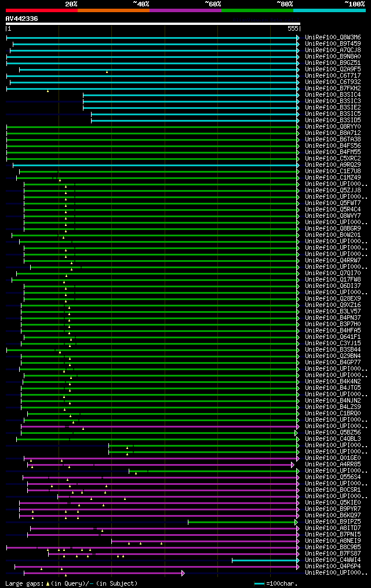
Task: Open hit UniRef100_B9T459
Action: tap(333, 44)
